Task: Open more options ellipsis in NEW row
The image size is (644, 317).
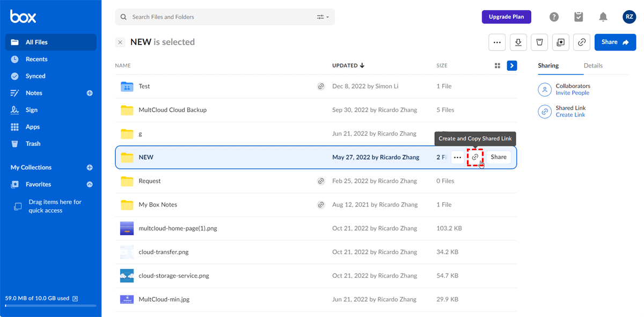Action: click(x=457, y=157)
